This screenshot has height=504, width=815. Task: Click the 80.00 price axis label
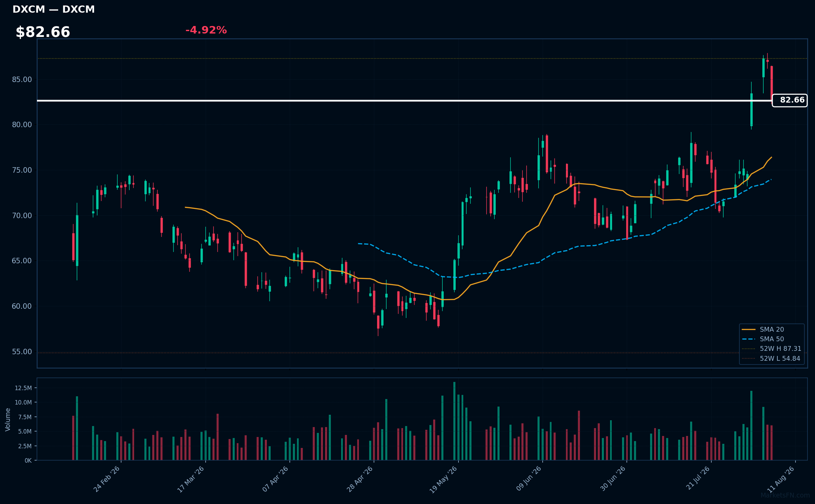(22, 125)
